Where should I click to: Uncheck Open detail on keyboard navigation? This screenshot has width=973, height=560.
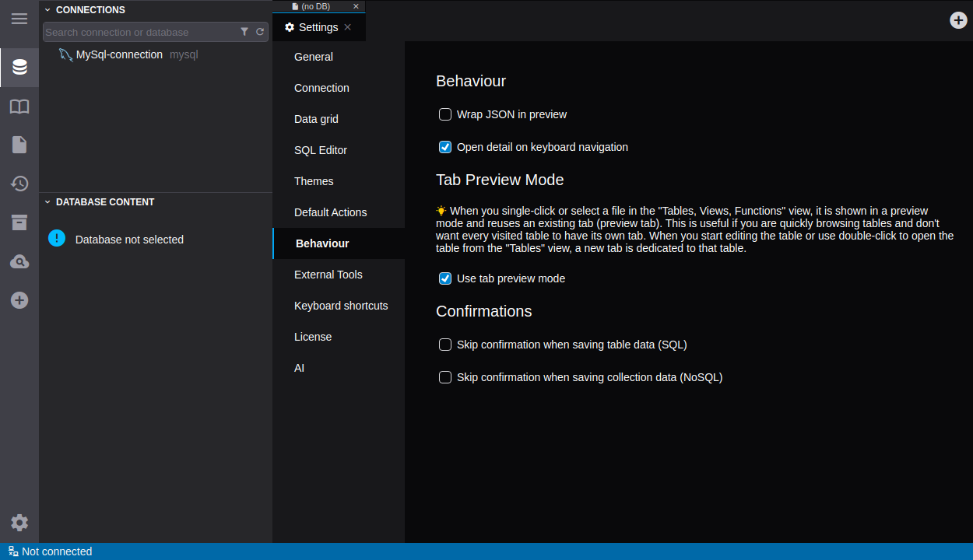pos(445,147)
